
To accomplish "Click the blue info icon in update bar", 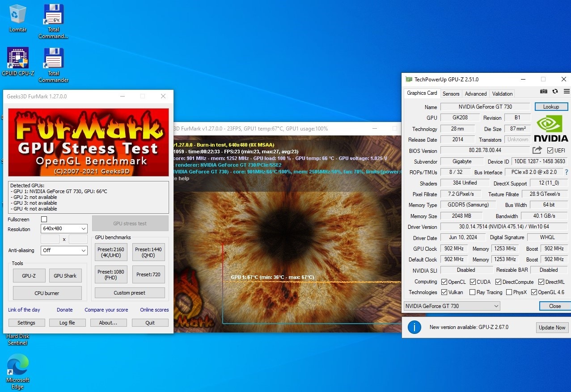I will 415,327.
